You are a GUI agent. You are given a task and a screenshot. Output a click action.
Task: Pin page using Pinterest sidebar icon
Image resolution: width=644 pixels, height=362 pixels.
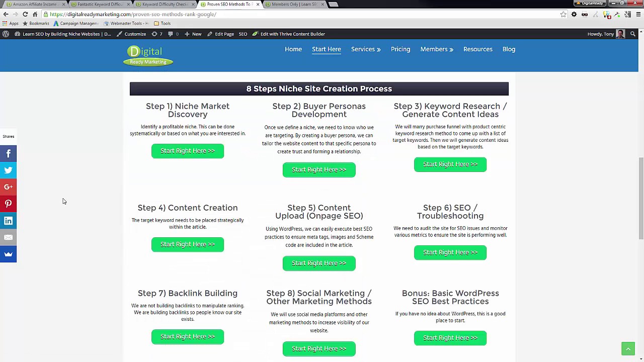8,204
